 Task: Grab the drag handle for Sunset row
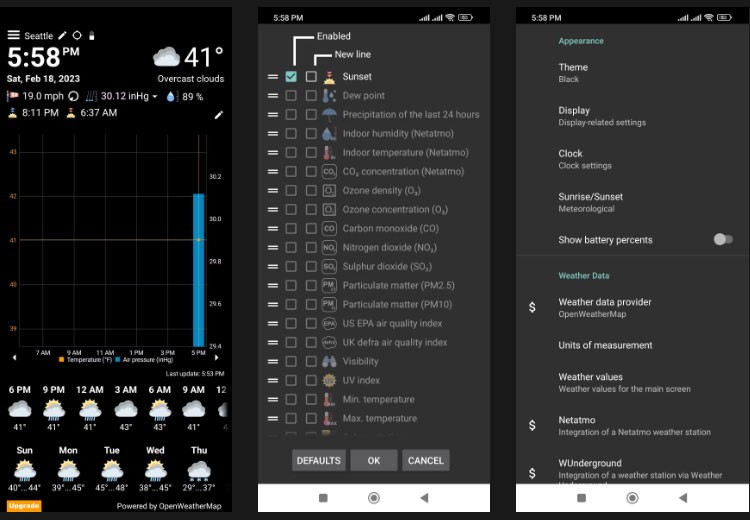click(x=272, y=77)
